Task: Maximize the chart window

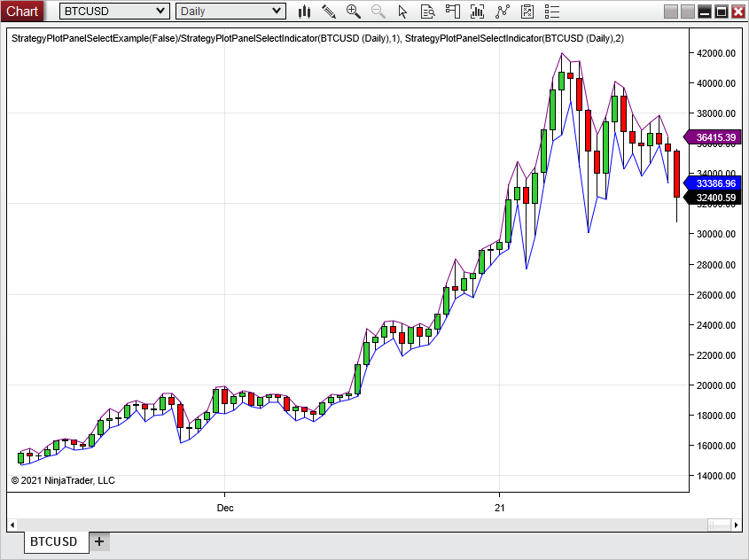Action: click(x=722, y=12)
